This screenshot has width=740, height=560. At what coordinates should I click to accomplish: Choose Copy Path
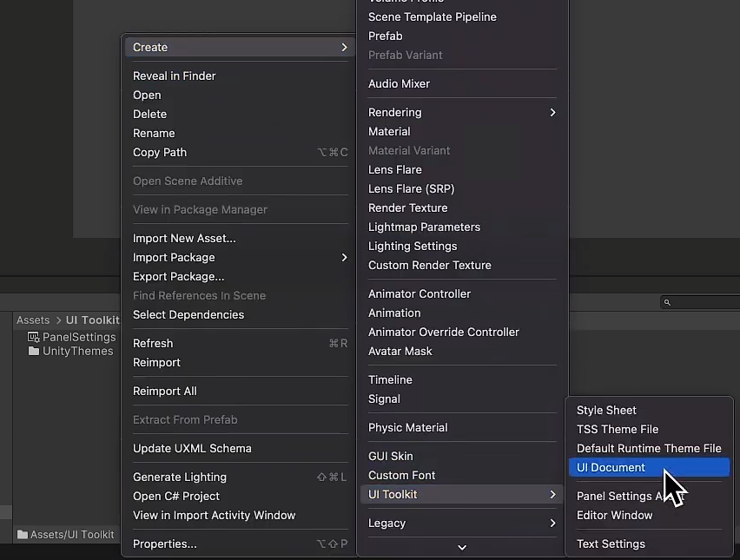pos(241,153)
